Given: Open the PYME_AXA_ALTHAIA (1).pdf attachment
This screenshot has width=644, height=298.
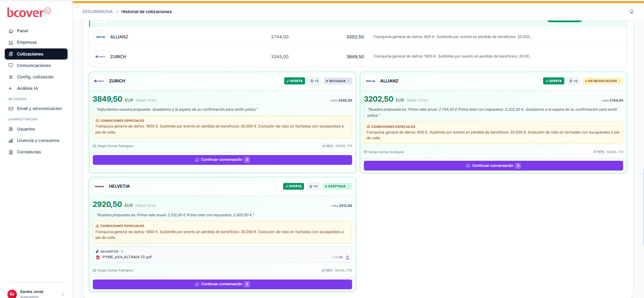Looking at the screenshot, I should click(x=127, y=257).
